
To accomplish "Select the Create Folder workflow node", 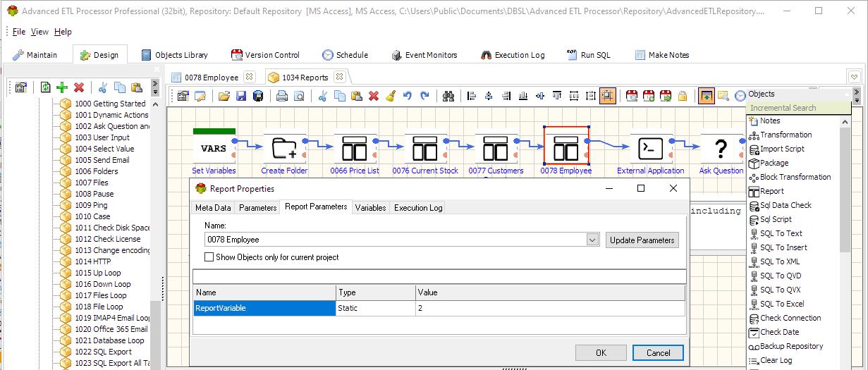I will (284, 149).
